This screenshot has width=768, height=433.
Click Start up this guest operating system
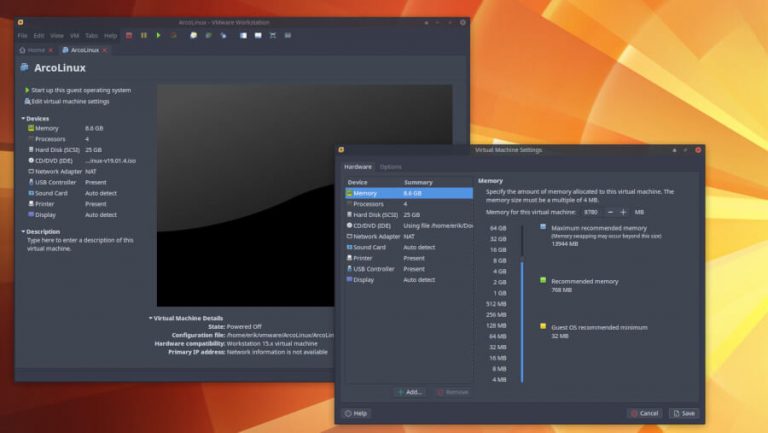point(80,90)
